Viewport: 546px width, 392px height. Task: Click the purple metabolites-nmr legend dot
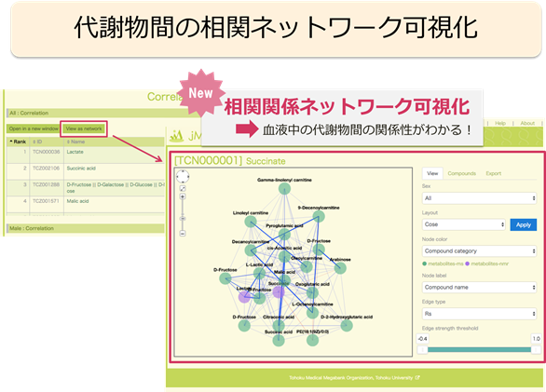(467, 264)
